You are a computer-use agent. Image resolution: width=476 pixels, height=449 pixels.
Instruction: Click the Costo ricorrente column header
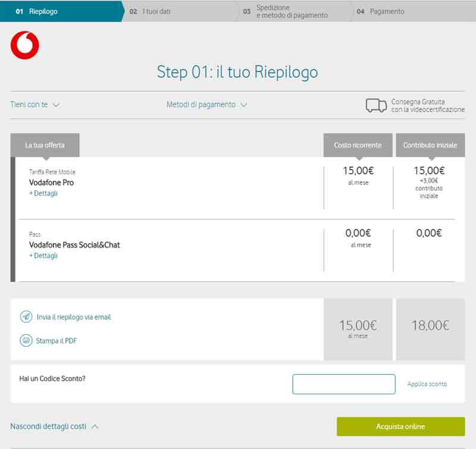click(x=358, y=145)
